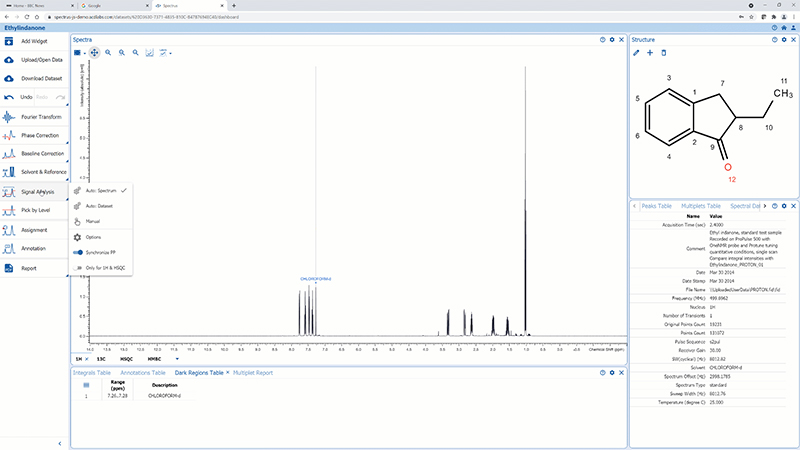Screen dimensions: 800x450
Task: Enable Only for 1H & HSQC switch
Action: click(78, 268)
